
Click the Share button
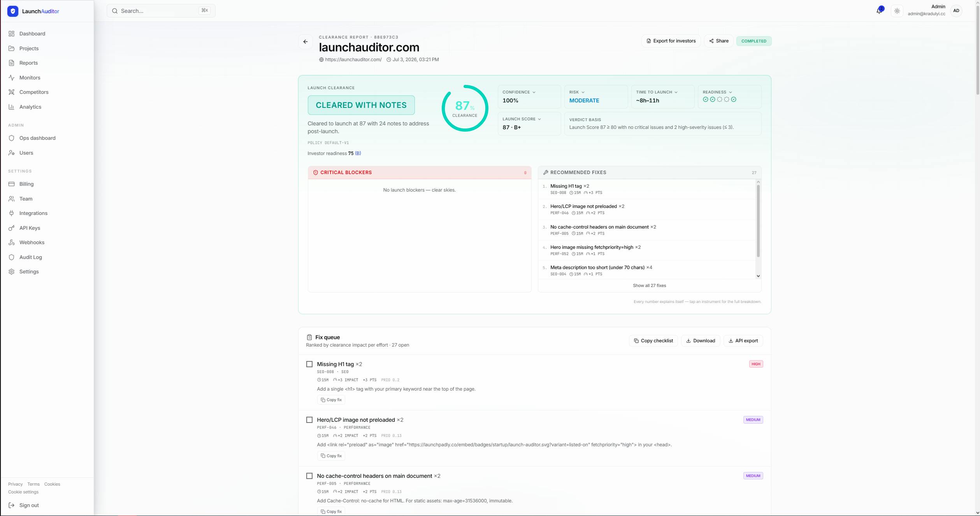coord(718,41)
